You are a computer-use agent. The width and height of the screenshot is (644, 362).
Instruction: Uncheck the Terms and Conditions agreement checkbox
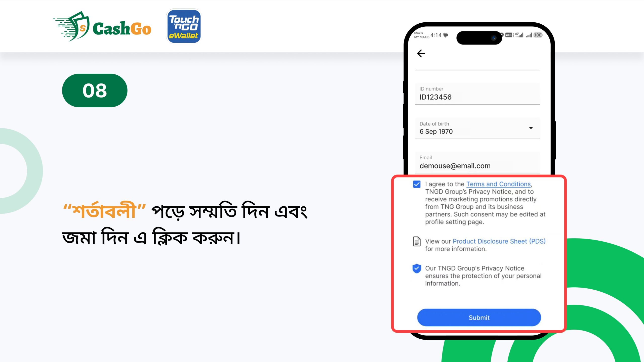click(417, 184)
